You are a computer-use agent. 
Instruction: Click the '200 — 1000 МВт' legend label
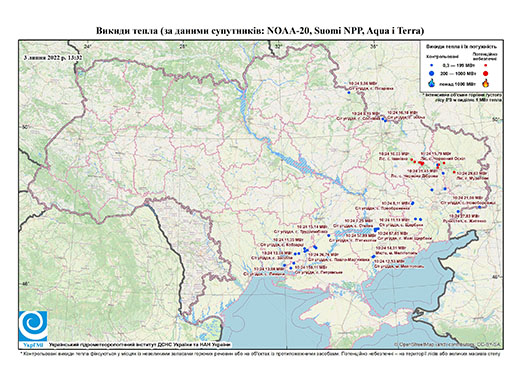coord(458,73)
